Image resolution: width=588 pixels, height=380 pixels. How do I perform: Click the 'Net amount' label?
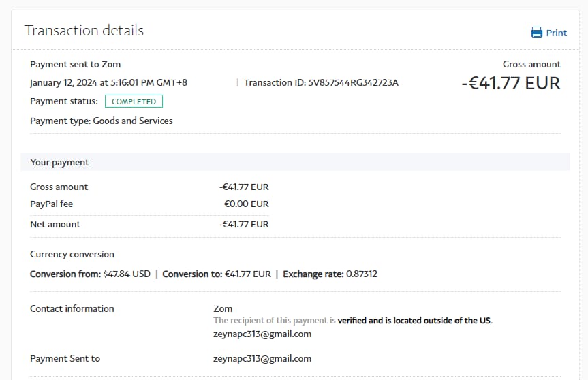pos(55,224)
